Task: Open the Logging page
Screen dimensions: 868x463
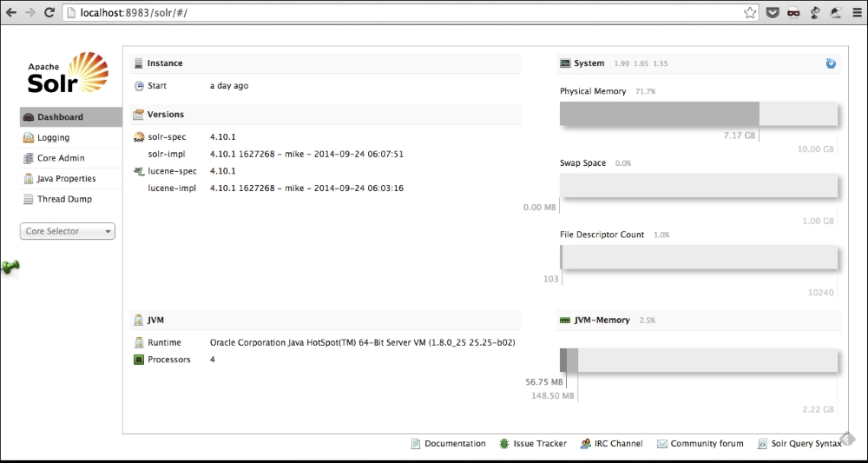Action: tap(71, 137)
